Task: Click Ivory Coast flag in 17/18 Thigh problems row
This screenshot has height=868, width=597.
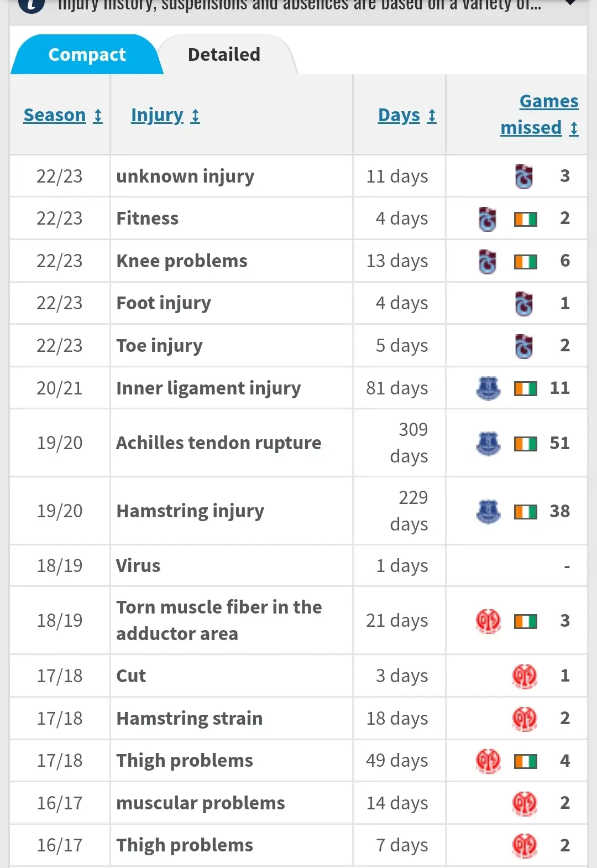Action: (x=526, y=761)
